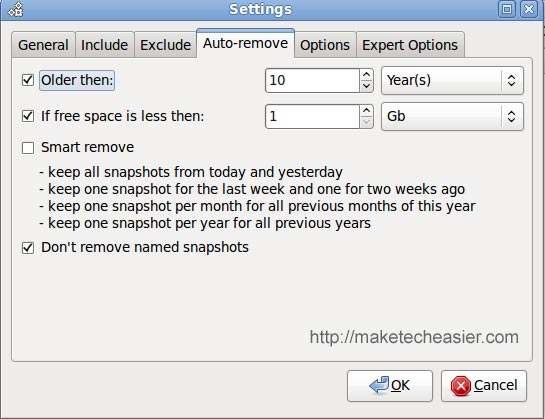Click the maximize window icon

coord(507,9)
